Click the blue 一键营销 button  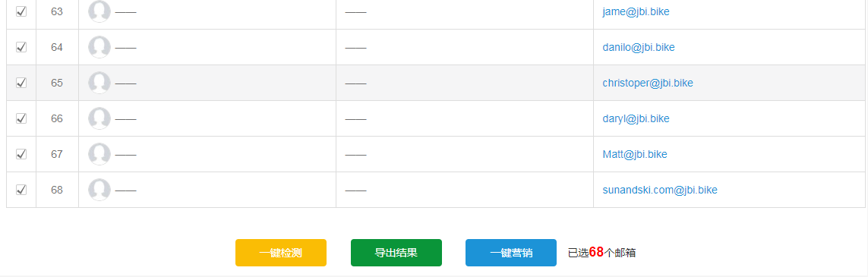point(511,253)
